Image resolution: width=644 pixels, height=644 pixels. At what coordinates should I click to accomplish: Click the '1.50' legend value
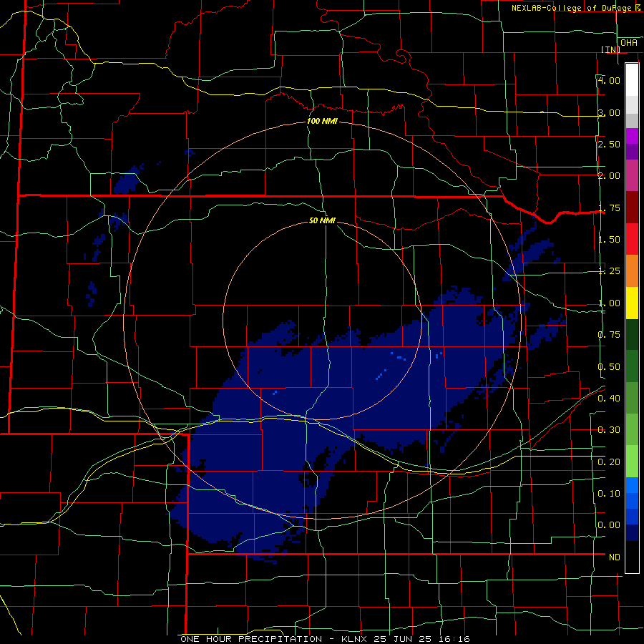pyautogui.click(x=609, y=240)
